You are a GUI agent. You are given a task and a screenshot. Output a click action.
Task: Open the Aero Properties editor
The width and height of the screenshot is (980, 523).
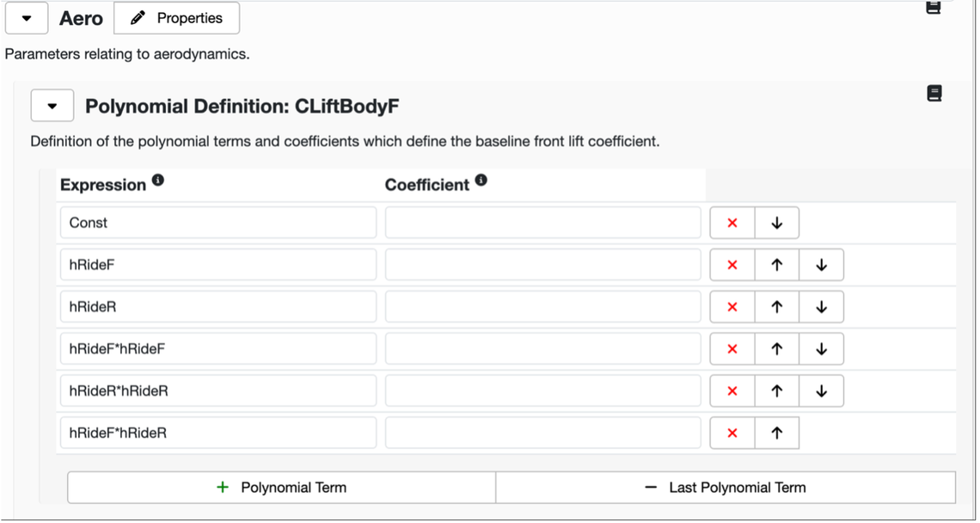point(177,18)
